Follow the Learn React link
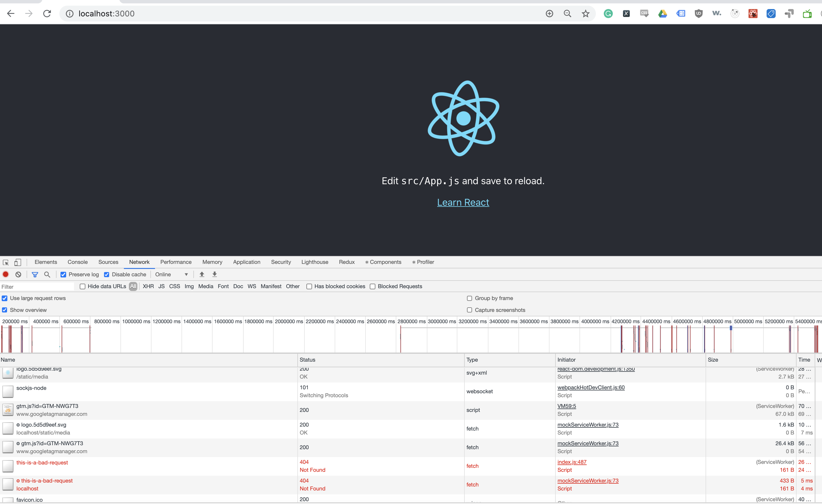Image resolution: width=822 pixels, height=504 pixels. (x=463, y=202)
